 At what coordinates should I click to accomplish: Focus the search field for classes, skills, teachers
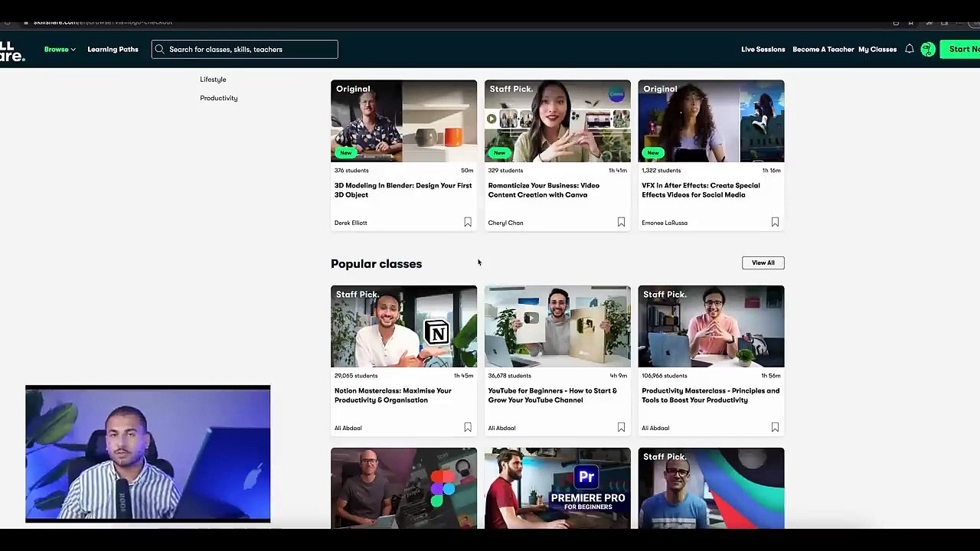(x=245, y=49)
